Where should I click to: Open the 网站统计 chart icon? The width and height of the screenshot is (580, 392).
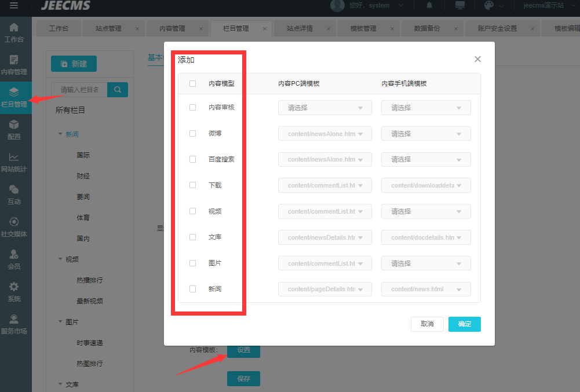[14, 157]
